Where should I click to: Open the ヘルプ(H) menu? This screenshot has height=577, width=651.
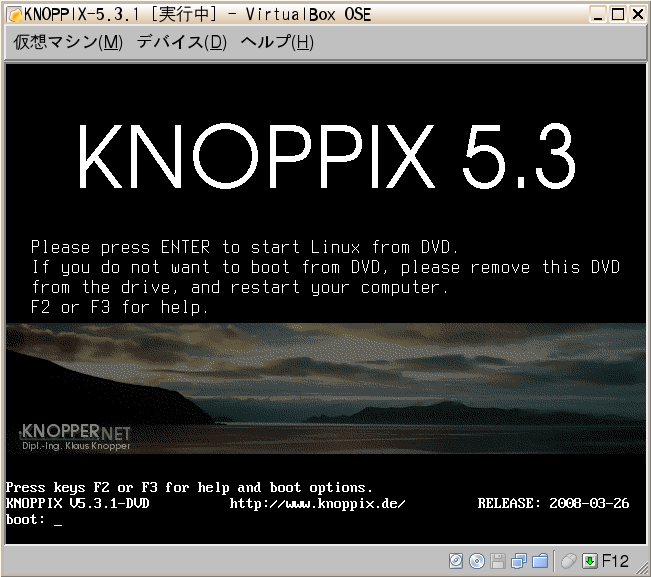tap(277, 42)
